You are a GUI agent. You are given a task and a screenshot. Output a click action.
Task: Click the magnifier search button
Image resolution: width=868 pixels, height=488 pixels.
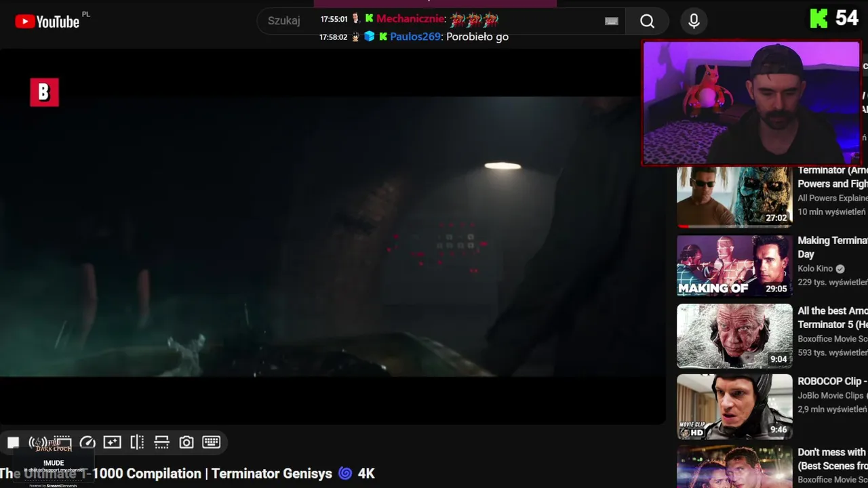(648, 21)
